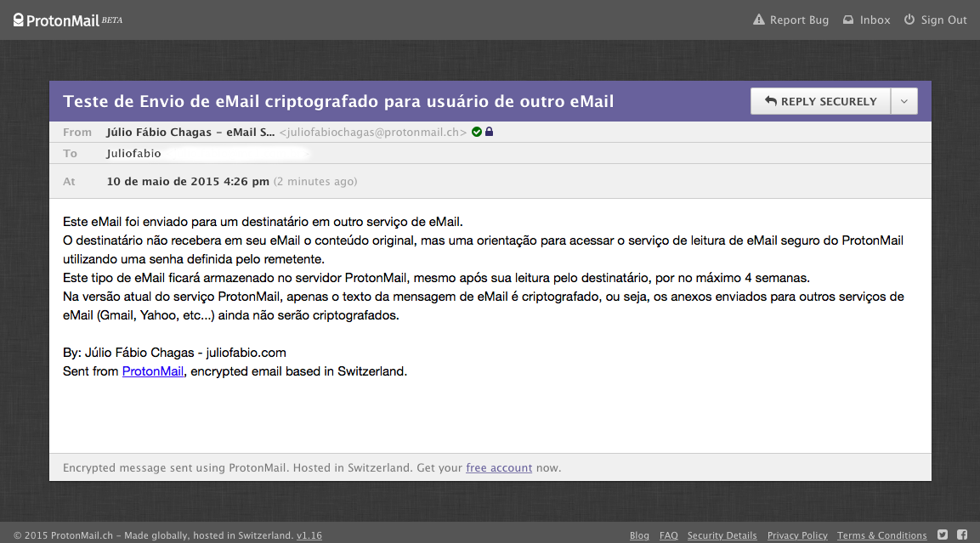Screen dimensions: 980x543
Task: Click the Twitter icon in footer
Action: [x=943, y=535]
